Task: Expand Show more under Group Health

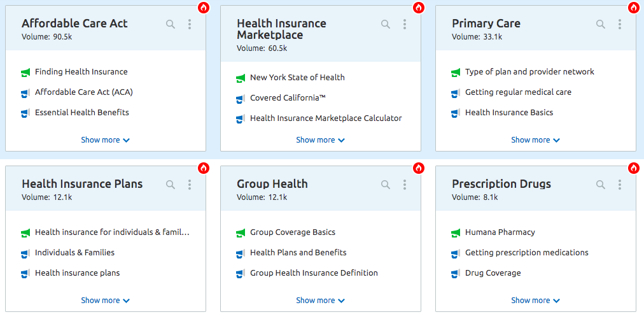Action: [320, 301]
